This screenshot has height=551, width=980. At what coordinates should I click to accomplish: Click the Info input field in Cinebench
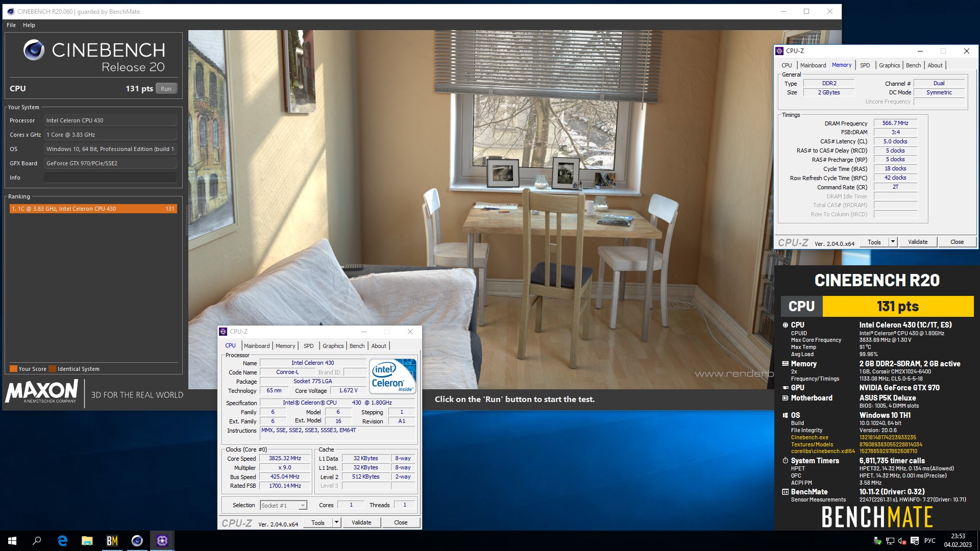tap(110, 178)
